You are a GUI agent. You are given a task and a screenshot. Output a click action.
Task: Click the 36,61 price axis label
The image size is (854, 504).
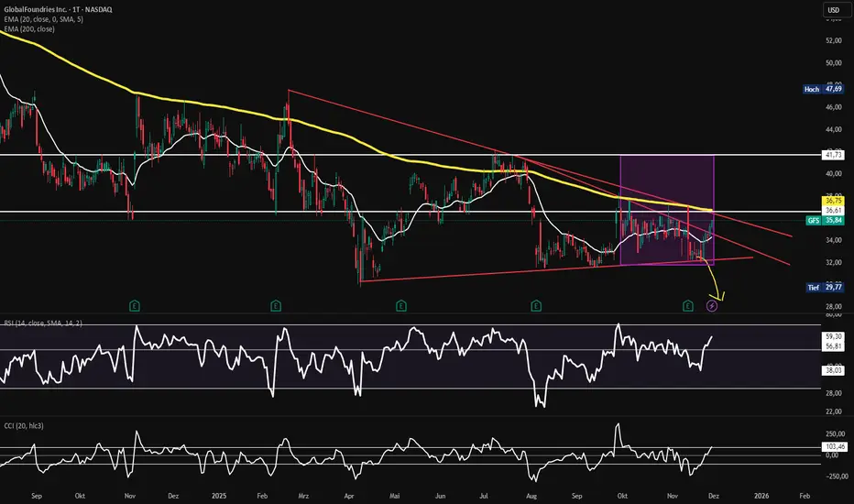834,211
